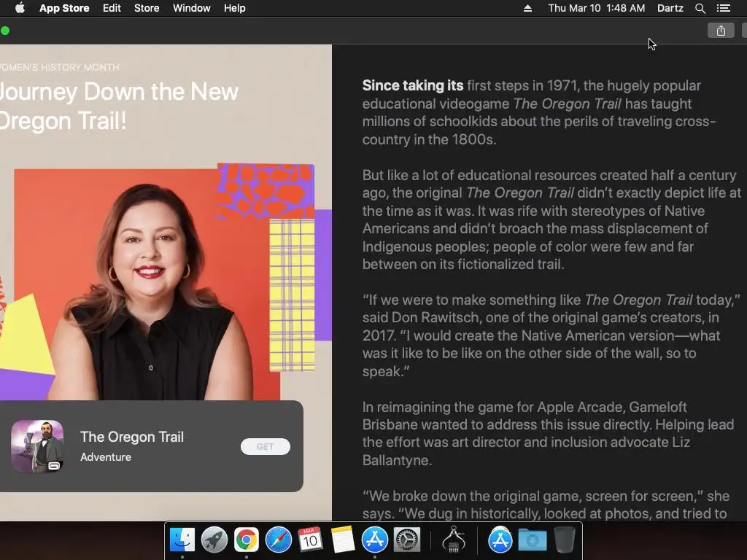The width and height of the screenshot is (747, 560).
Task: Click the Don Rawitsch quote paragraph
Action: [551, 335]
